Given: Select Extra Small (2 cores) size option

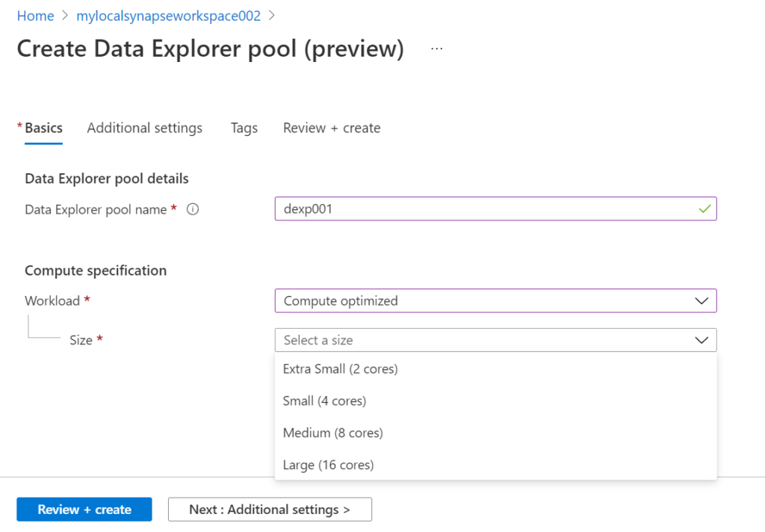Looking at the screenshot, I should 340,368.
